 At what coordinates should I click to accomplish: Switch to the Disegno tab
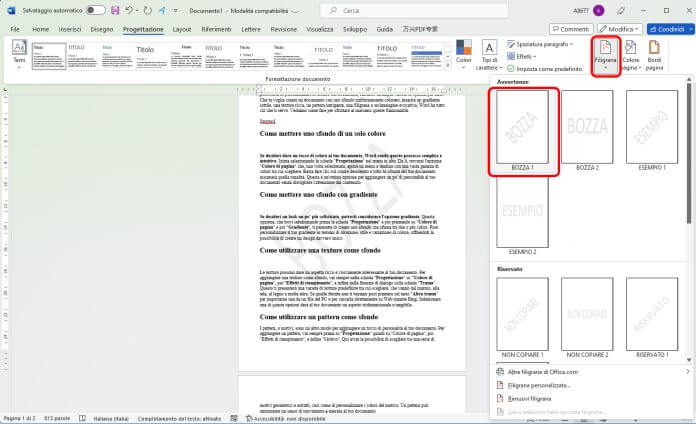point(102,29)
